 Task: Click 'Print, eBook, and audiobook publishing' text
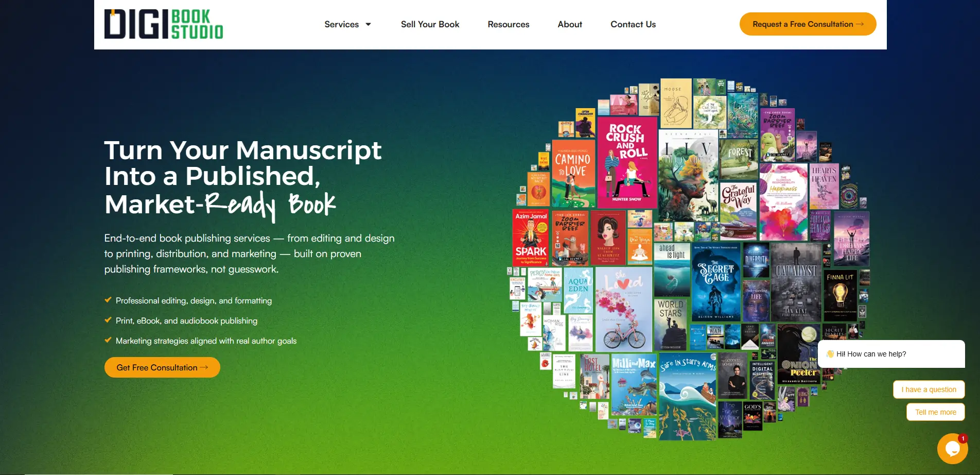tap(186, 321)
